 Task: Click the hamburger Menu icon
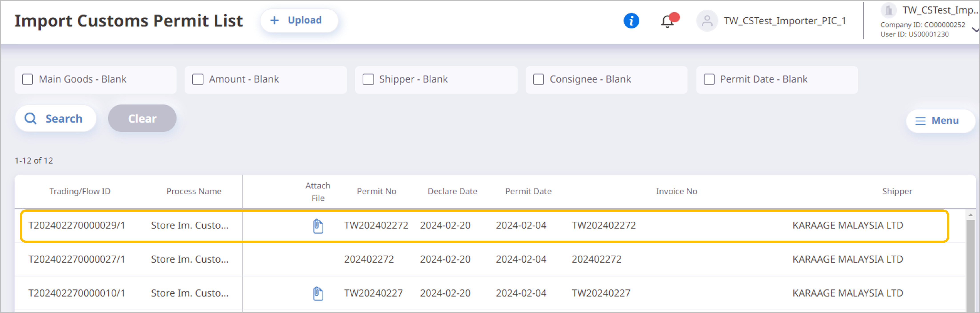coord(920,121)
